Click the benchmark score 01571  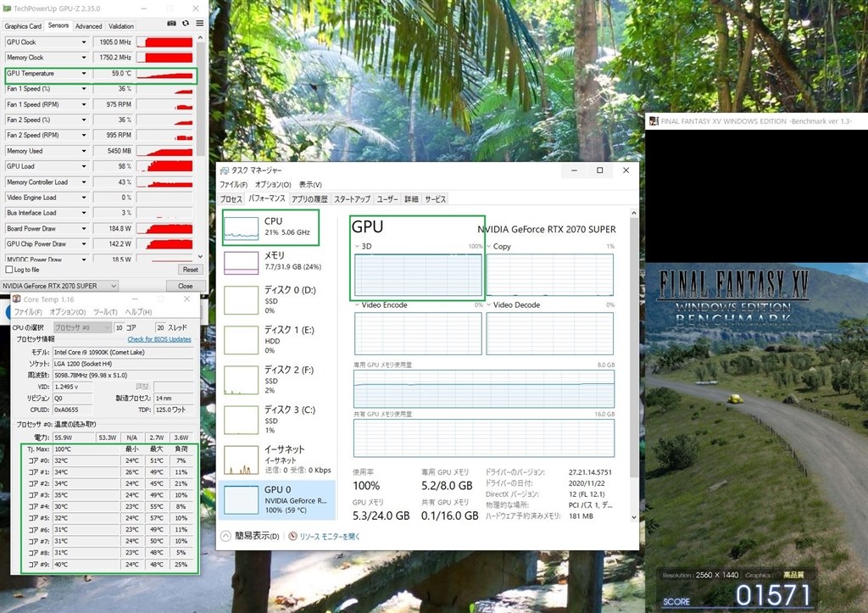tap(773, 596)
